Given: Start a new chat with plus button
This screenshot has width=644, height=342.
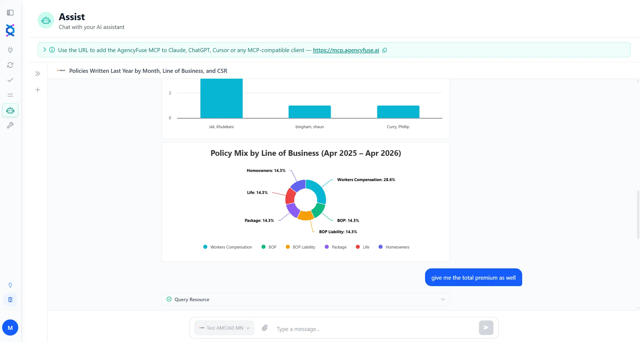Looking at the screenshot, I should [x=38, y=90].
